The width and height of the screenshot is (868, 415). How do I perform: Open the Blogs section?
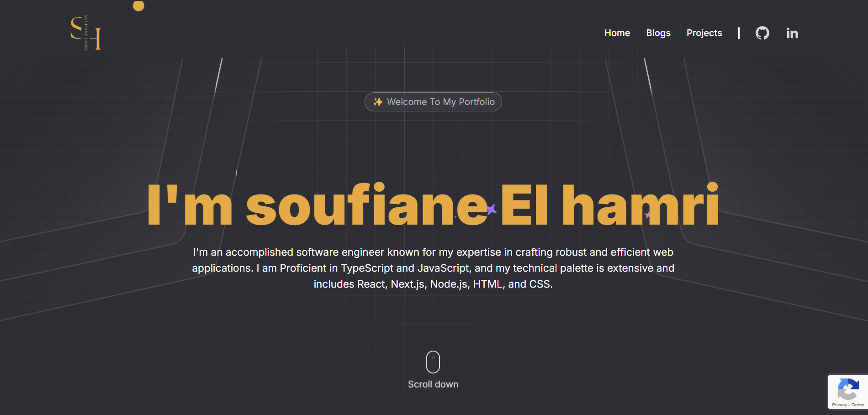tap(658, 33)
